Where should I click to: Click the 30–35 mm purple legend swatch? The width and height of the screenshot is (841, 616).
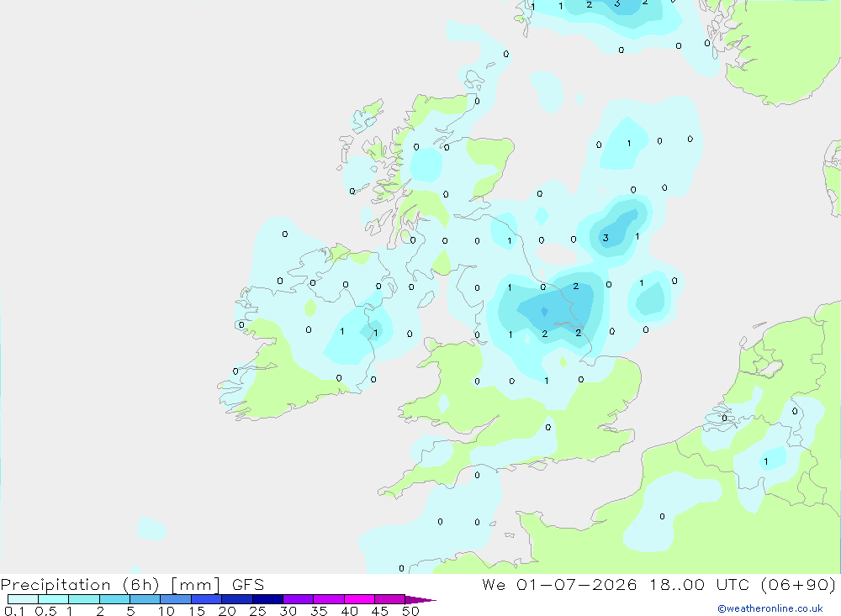(298, 599)
